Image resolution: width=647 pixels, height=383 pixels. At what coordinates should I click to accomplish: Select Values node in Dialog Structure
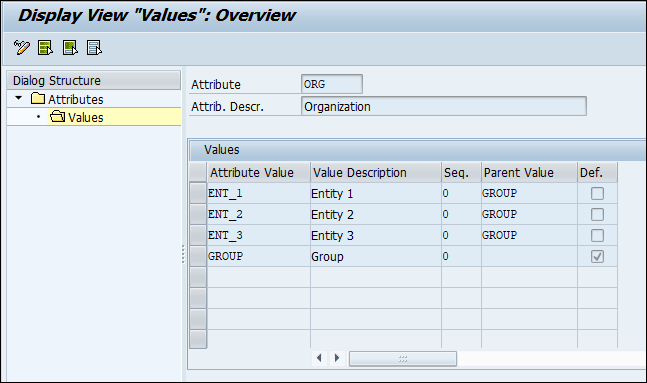click(x=85, y=118)
